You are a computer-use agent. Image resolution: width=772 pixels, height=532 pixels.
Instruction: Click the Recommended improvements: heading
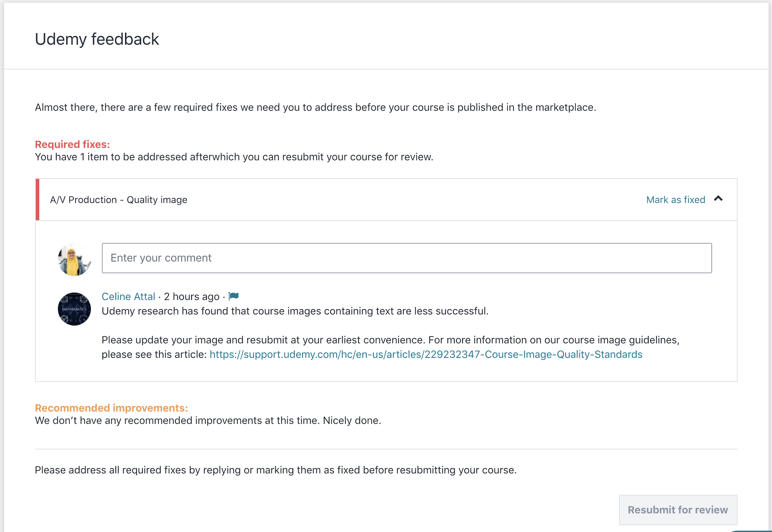pyautogui.click(x=111, y=408)
